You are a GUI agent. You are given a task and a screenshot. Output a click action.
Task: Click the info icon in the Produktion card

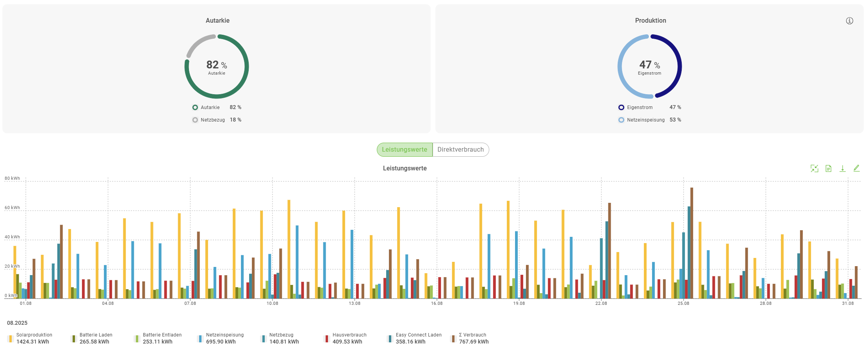[849, 21]
